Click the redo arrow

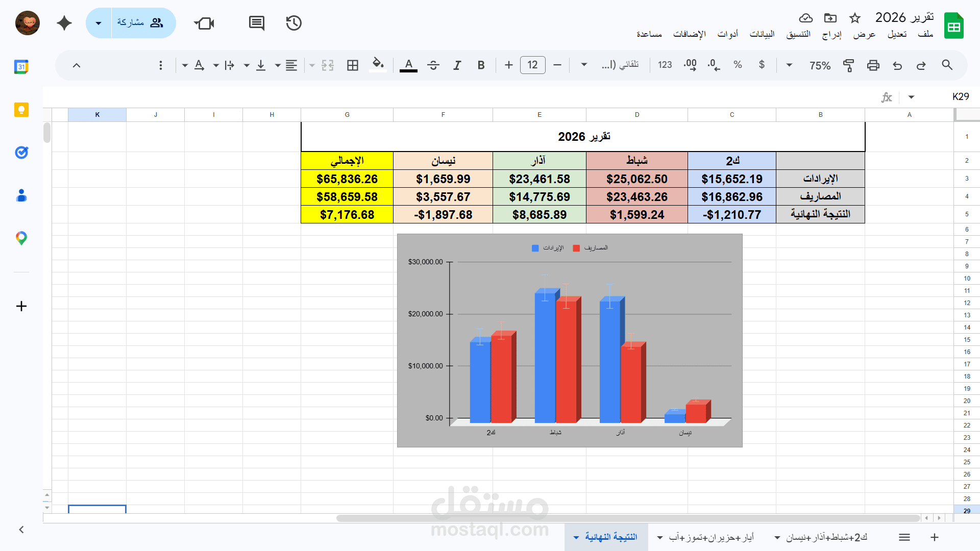(x=921, y=65)
